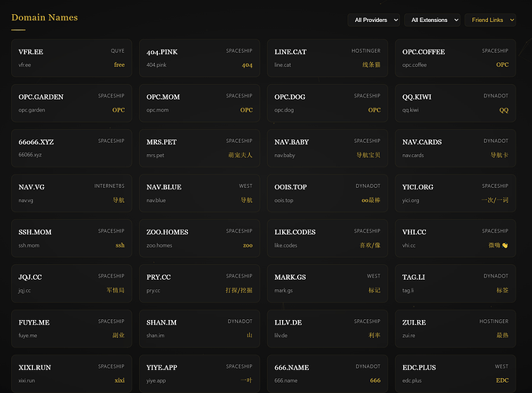Open the OPC.MOM domain card
The height and width of the screenshot is (393, 532).
point(200,103)
